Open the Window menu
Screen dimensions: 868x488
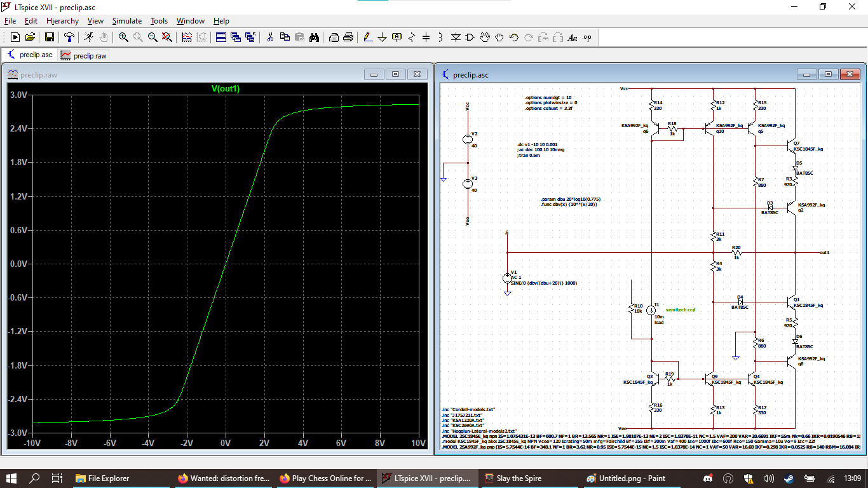[191, 21]
